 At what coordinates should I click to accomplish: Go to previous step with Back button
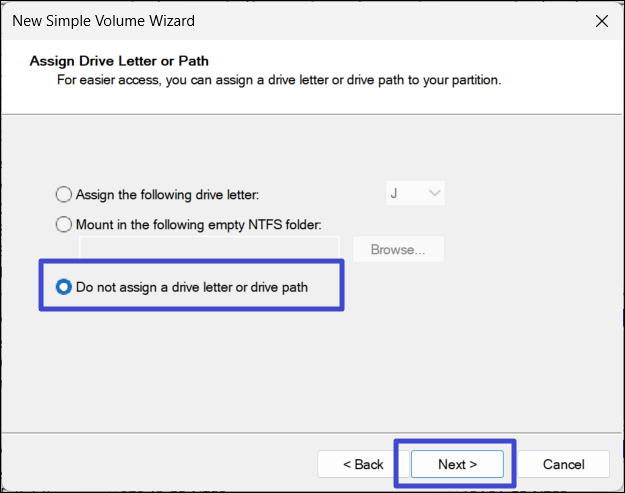[363, 464]
